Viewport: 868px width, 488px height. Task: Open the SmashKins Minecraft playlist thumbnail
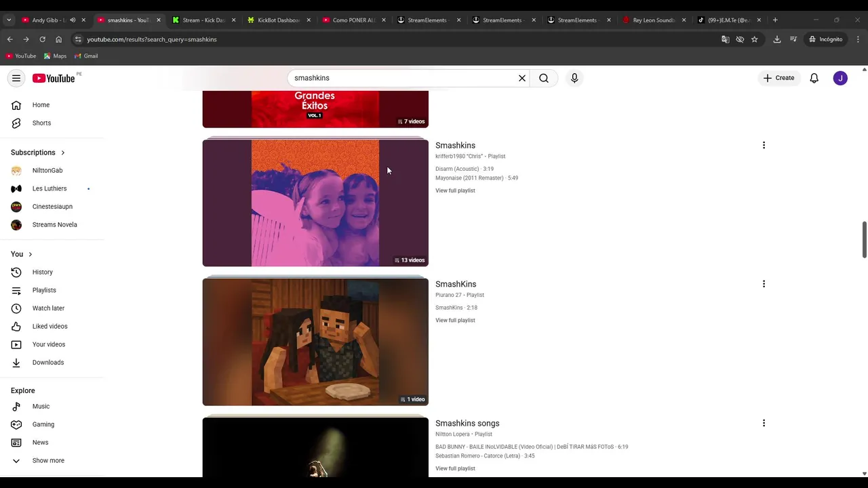315,342
